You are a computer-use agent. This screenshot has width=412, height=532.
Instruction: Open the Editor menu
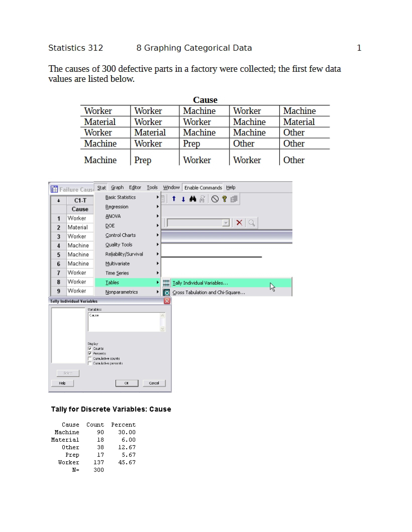pos(135,187)
